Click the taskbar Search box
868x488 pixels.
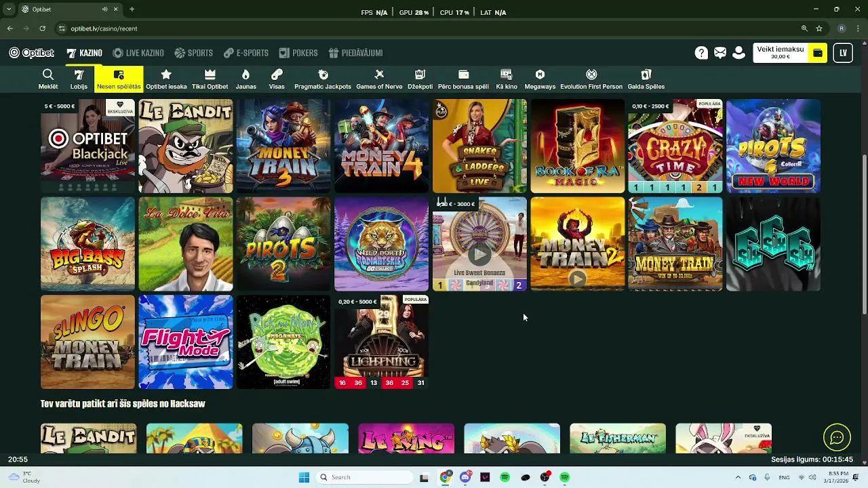[366, 477]
